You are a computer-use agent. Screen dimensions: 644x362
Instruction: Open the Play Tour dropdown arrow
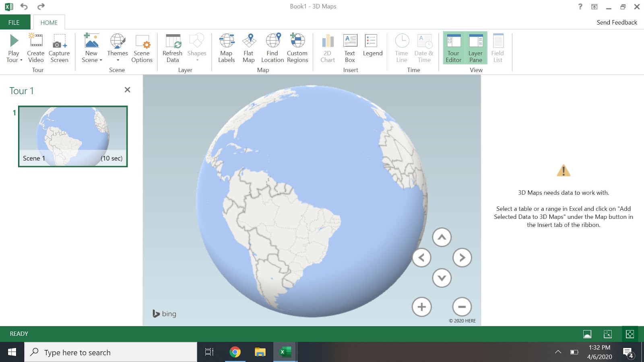pos(21,60)
